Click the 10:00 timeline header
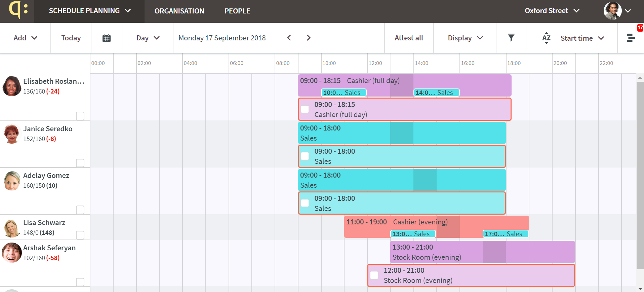644x292 pixels. pyautogui.click(x=329, y=63)
